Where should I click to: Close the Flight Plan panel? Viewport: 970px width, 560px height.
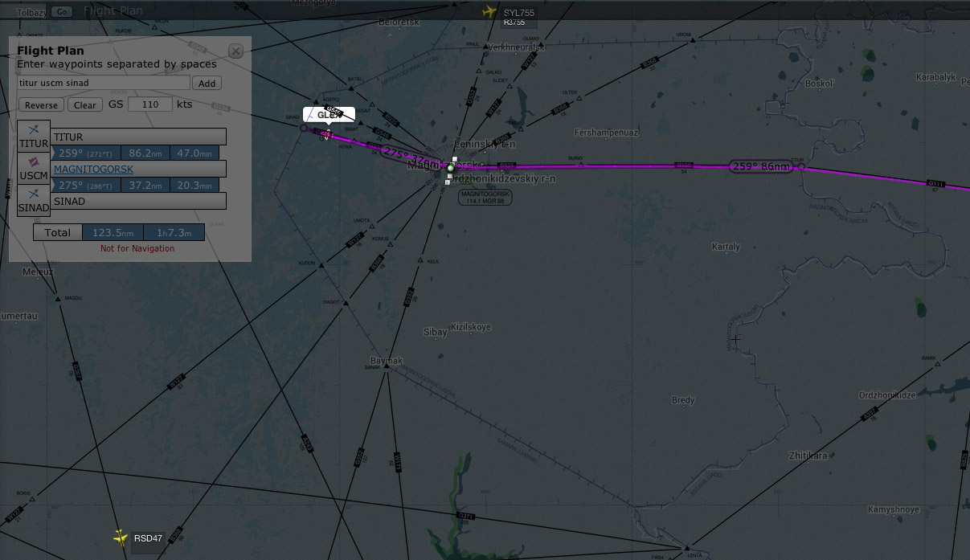[235, 51]
